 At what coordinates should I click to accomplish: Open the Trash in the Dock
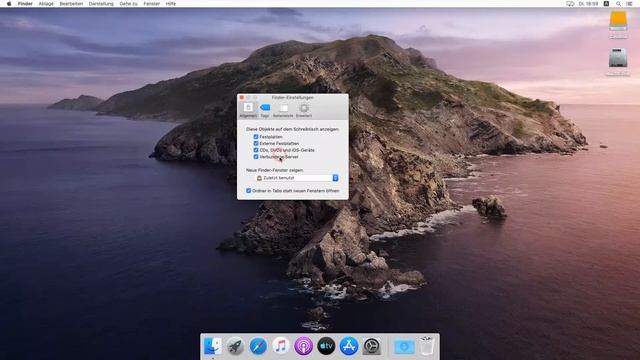(x=427, y=346)
